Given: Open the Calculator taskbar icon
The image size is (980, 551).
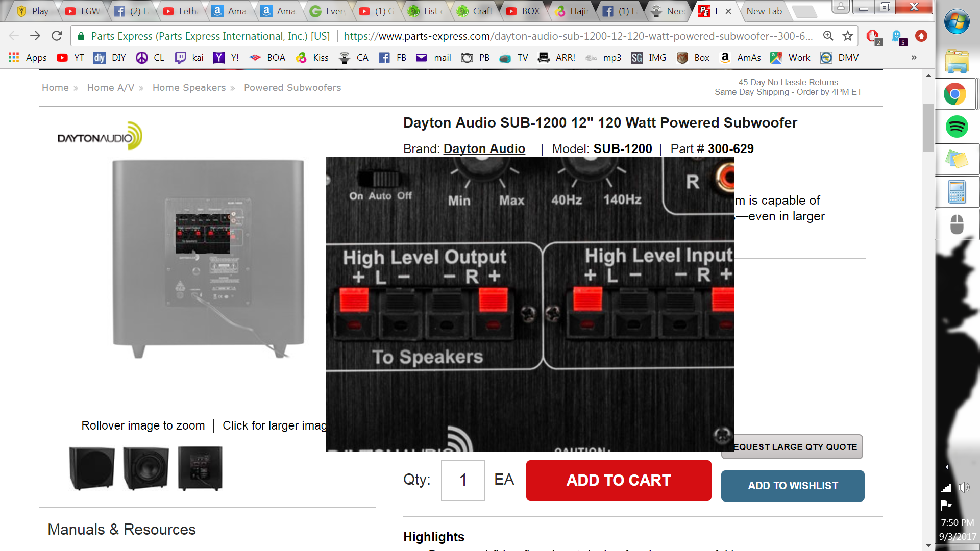Looking at the screenshot, I should pos(957,192).
